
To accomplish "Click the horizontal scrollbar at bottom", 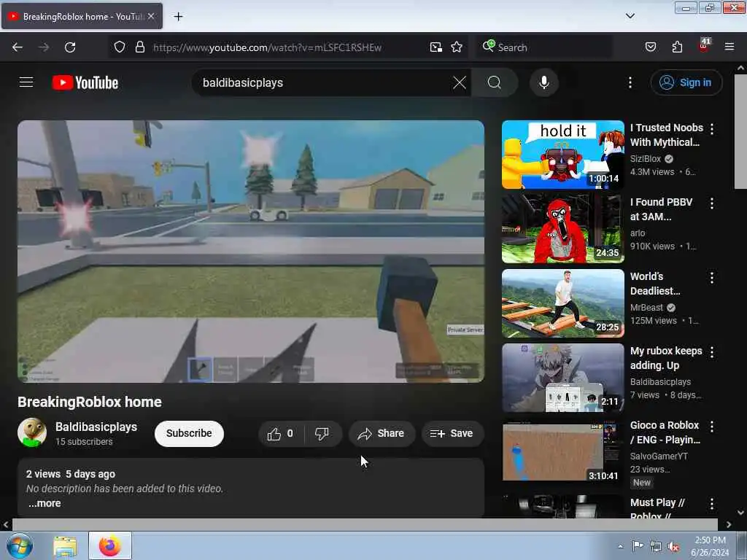I will (x=365, y=524).
